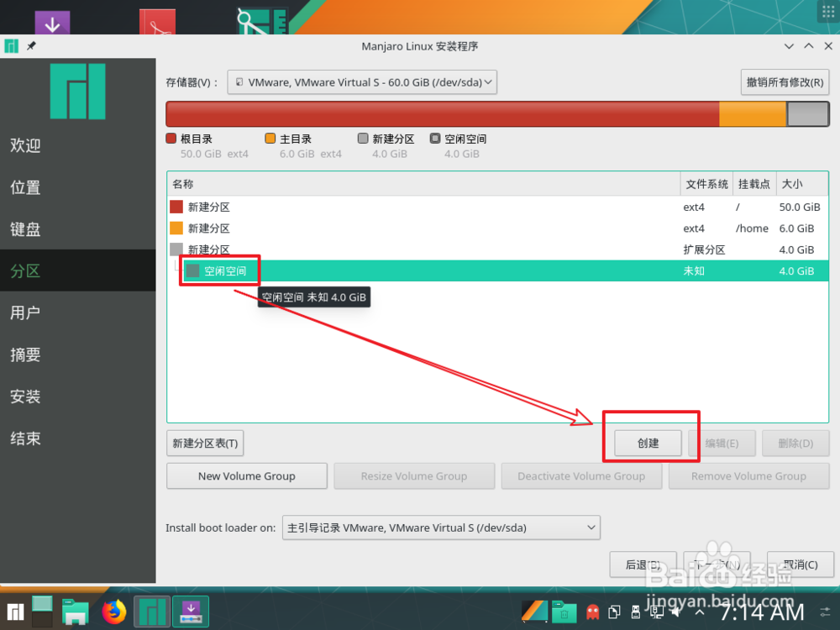Click the 挂载点 column header

753,184
